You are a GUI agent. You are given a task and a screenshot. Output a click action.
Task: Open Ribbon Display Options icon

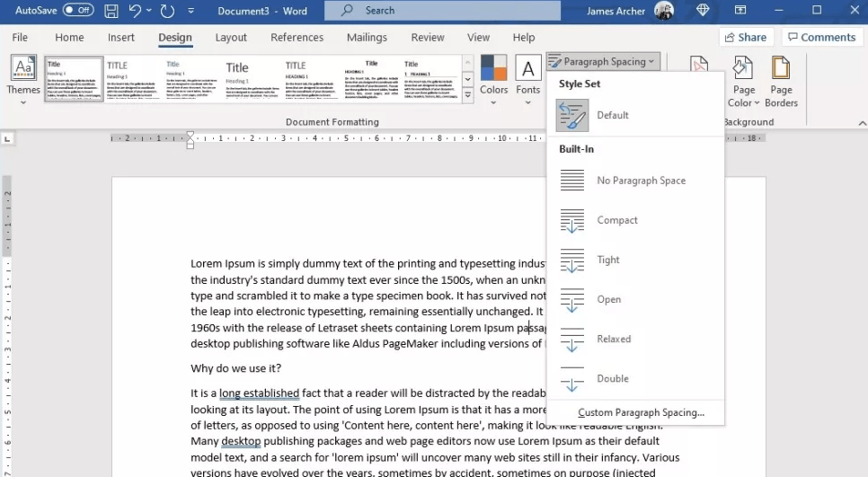pyautogui.click(x=740, y=10)
